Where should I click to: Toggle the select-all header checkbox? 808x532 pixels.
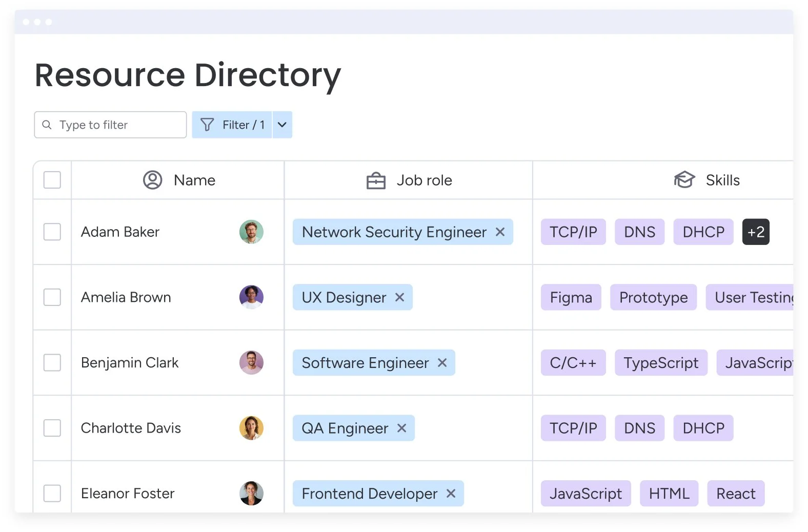click(52, 180)
